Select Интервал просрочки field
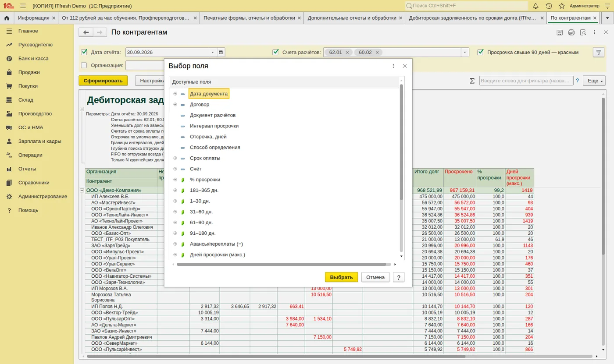The height and width of the screenshot is (364, 614). (x=214, y=126)
